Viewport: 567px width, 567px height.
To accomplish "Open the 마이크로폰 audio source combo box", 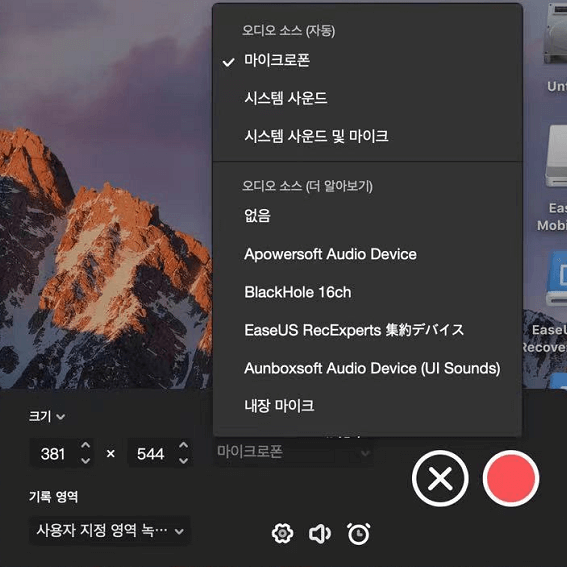I will (294, 452).
